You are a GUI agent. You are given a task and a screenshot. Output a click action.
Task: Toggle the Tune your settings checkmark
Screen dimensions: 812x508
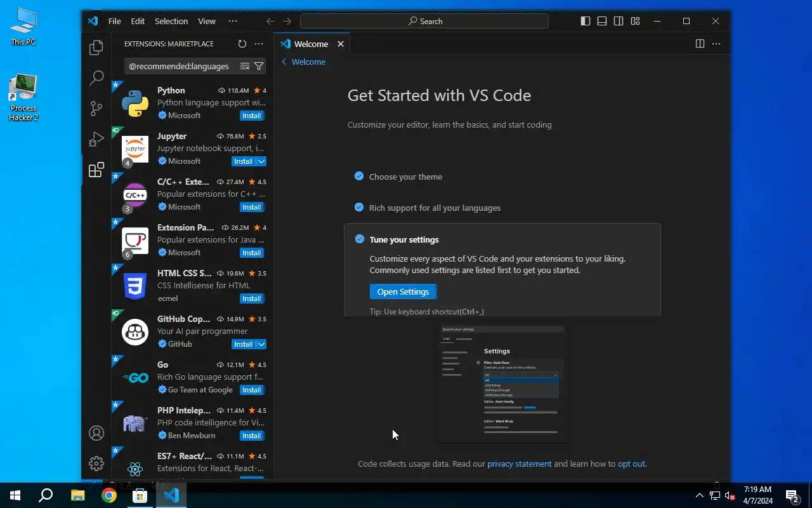[x=360, y=239]
